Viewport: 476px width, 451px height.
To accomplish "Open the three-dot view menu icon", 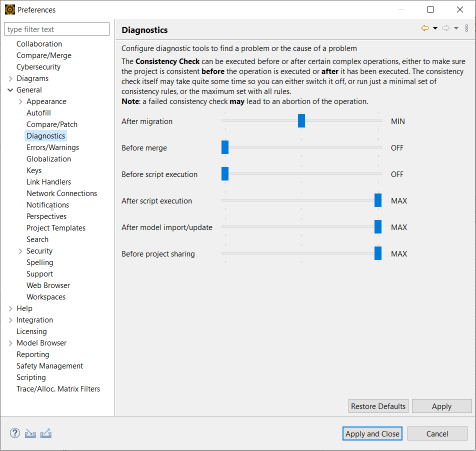I will [466, 28].
